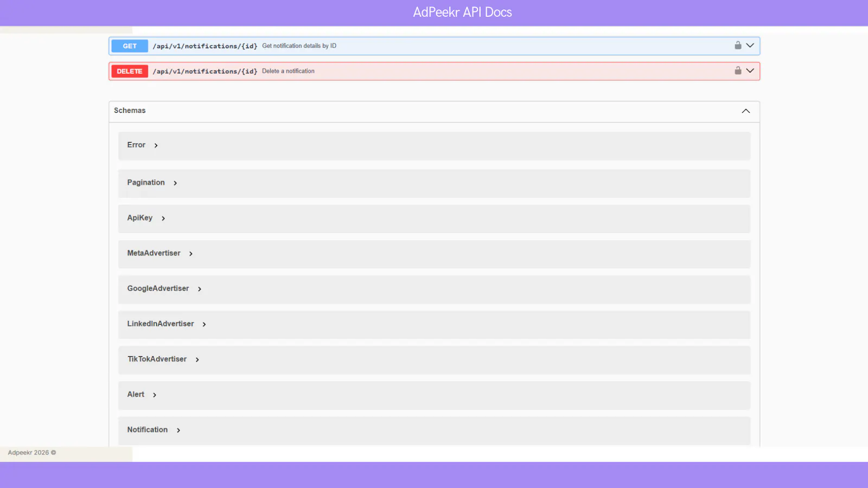This screenshot has width=868, height=488.
Task: Expand the Error schema chevron
Action: coord(156,145)
